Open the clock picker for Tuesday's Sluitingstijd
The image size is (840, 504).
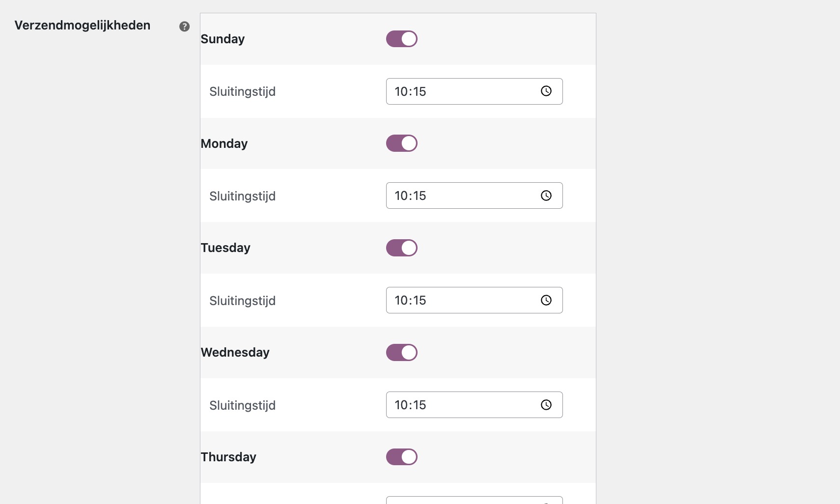[x=546, y=300]
